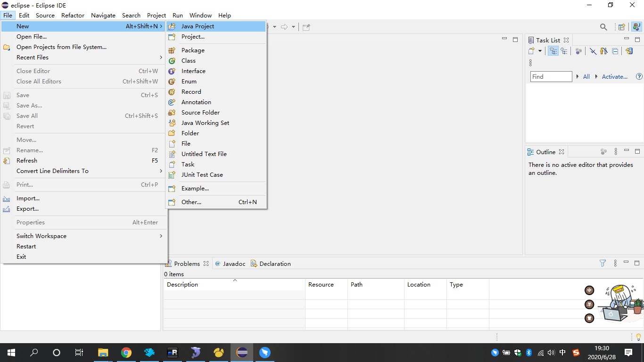644x362 pixels.
Task: Open the Window menu
Action: pyautogui.click(x=201, y=15)
